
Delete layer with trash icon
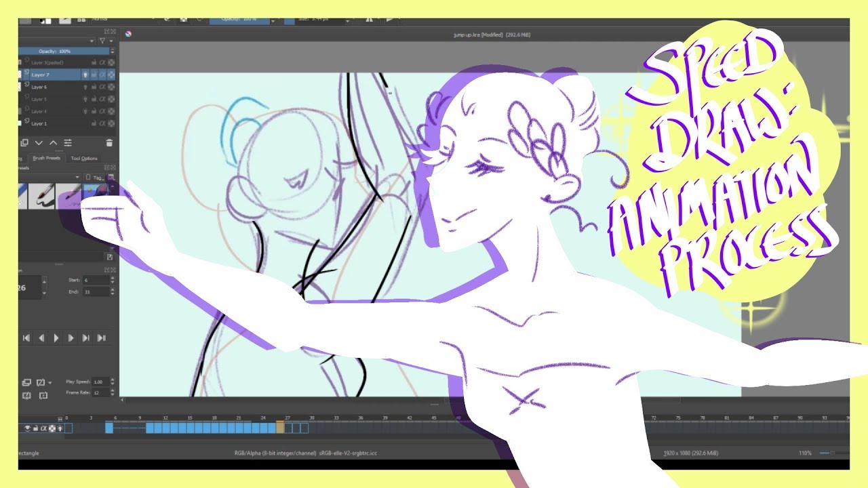(109, 143)
